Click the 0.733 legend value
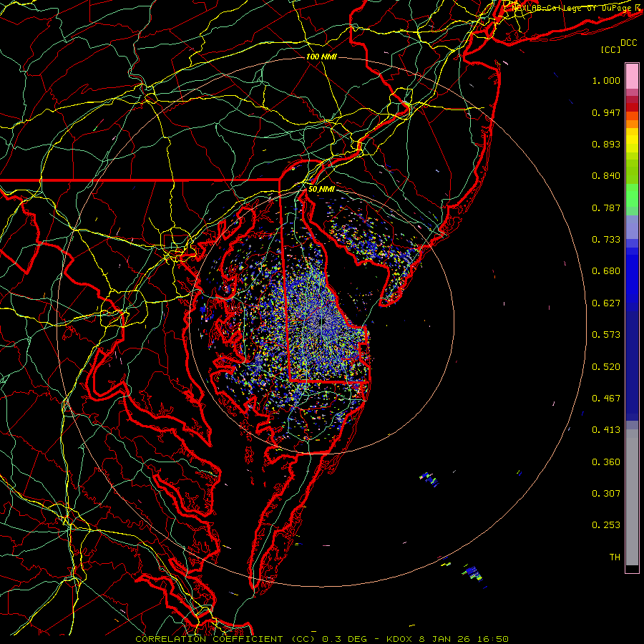Viewport: 644px width, 644px height. [x=606, y=240]
